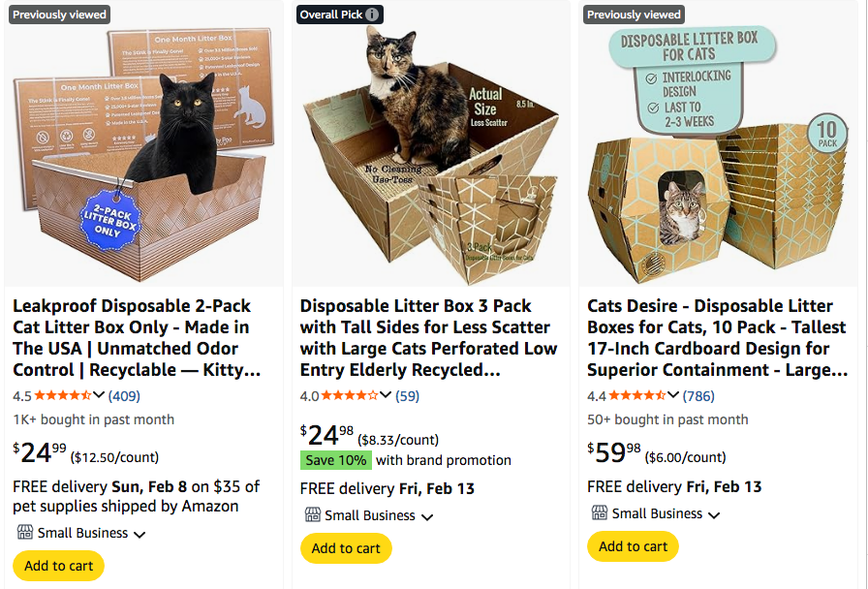This screenshot has height=589, width=868.
Task: Open the 786 reviews link
Action: (698, 395)
